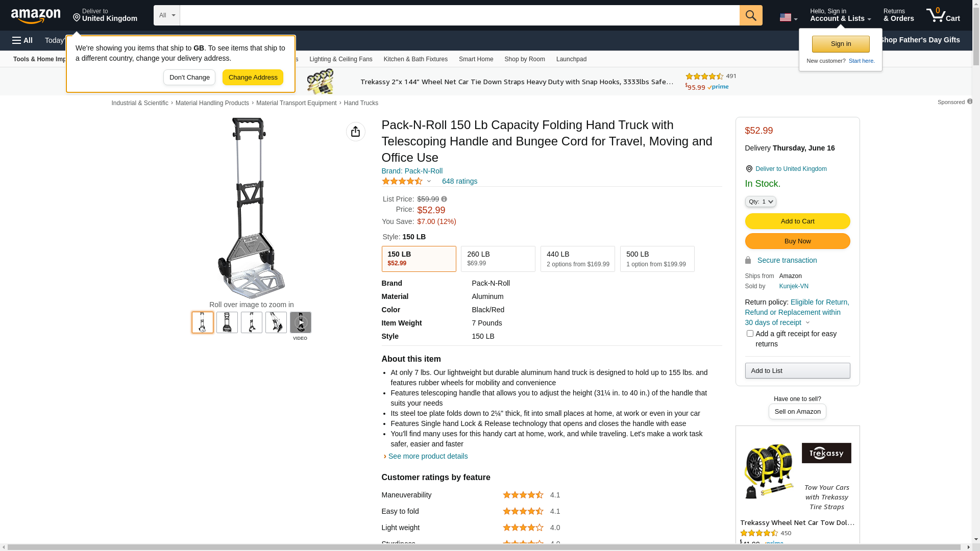Select the 260 LB style option

[x=498, y=259]
